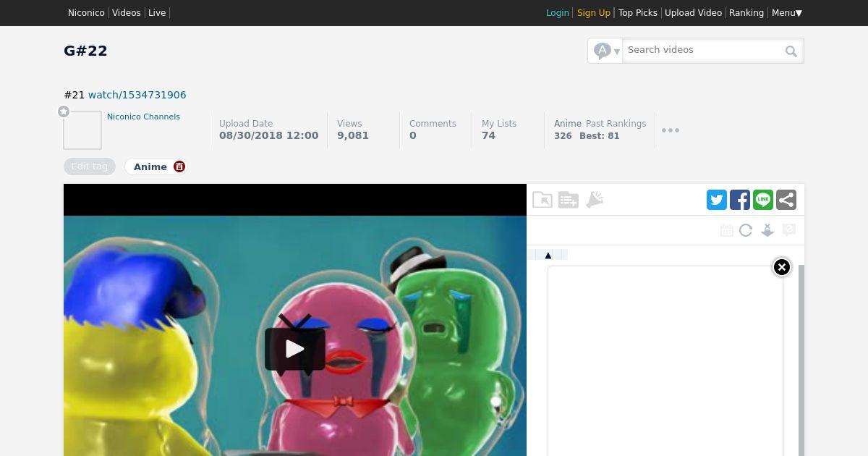Click the views count 9,081
Viewport: 868px width, 456px height.
point(353,135)
